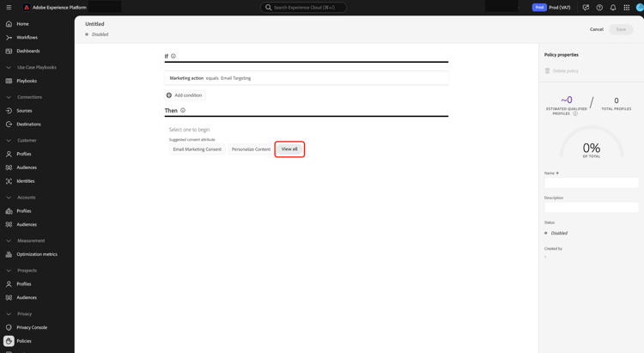
Task: Click the info icon next to If
Action: pyautogui.click(x=173, y=57)
